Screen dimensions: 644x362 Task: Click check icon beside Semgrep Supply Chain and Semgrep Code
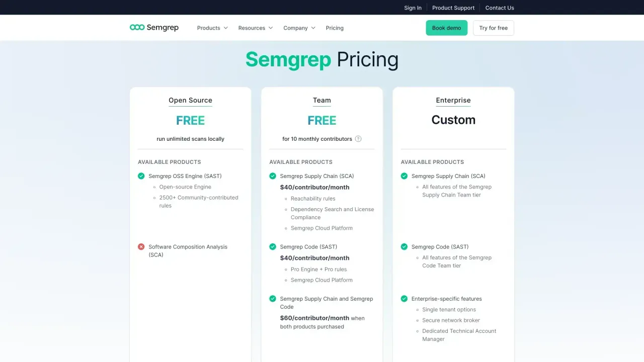[273, 299]
